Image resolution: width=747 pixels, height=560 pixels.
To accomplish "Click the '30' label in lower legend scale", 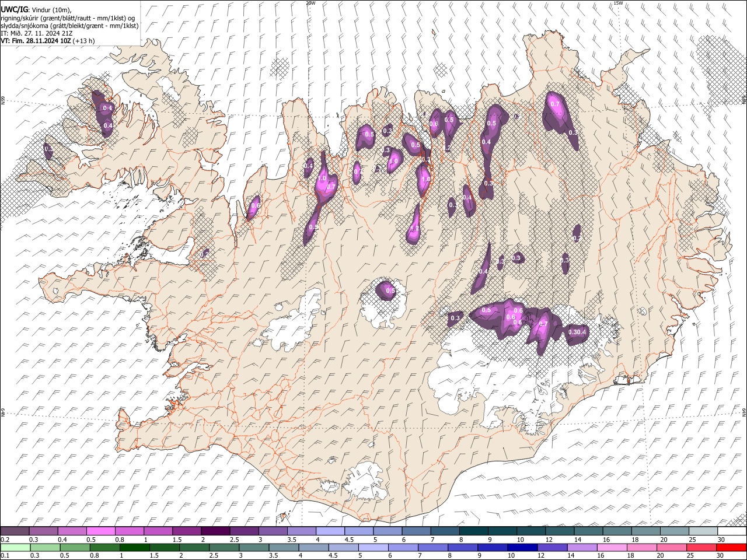I will (x=721, y=556).
